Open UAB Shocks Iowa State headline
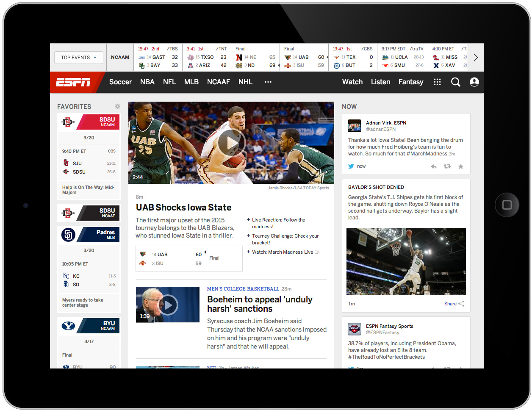 (184, 208)
